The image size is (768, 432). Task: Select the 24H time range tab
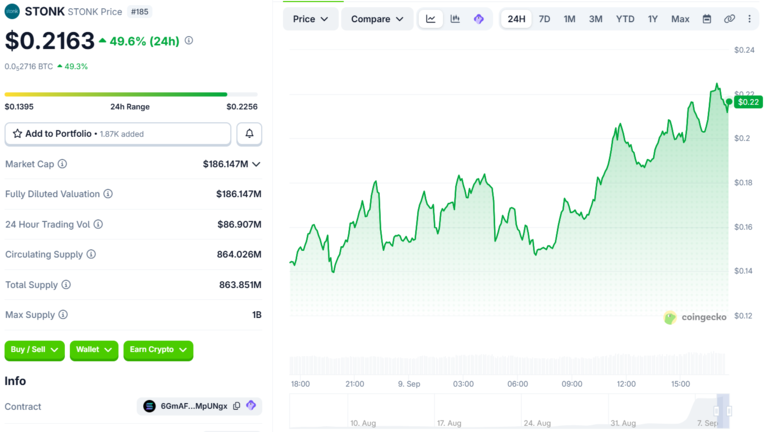(x=516, y=19)
